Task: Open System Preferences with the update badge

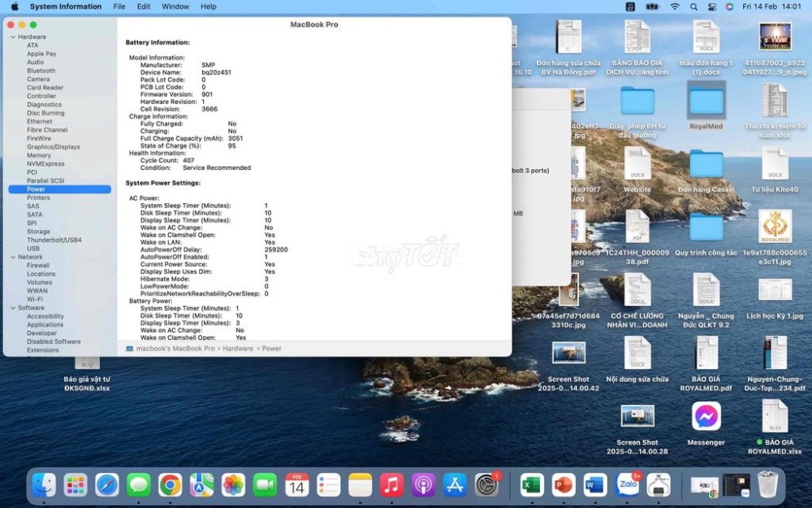Action: (x=486, y=486)
